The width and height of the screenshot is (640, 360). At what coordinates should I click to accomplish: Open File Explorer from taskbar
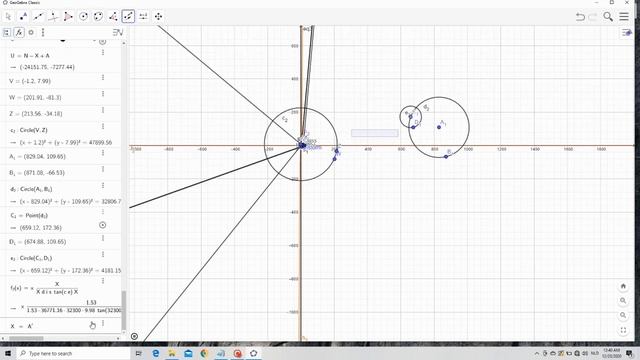click(x=172, y=353)
